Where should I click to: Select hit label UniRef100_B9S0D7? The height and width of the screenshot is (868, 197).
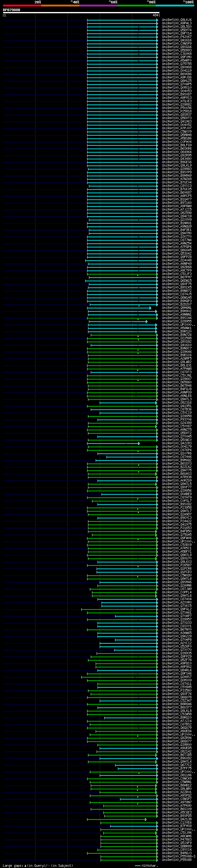tap(177, 94)
